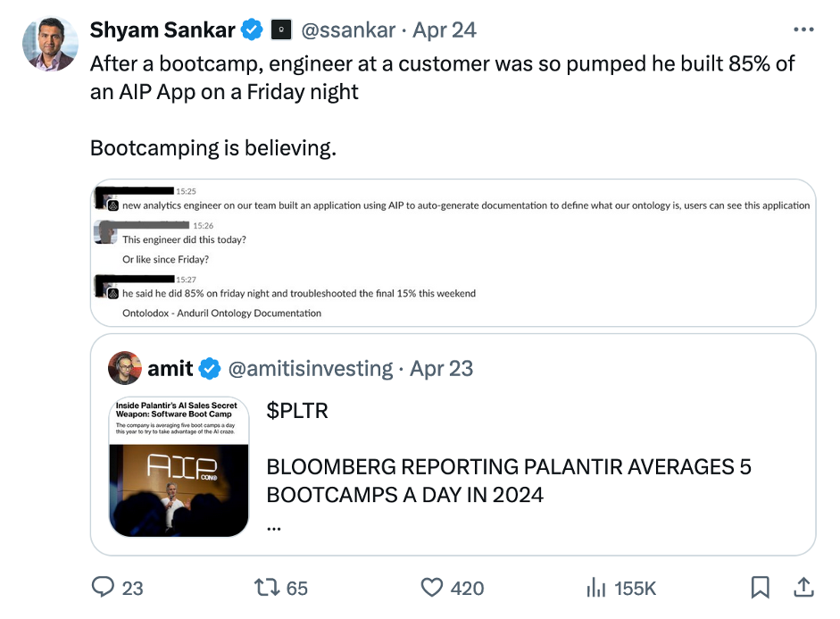Click the Shyam Sankar display name
Viewport: 840px width, 619px height.
tap(162, 29)
